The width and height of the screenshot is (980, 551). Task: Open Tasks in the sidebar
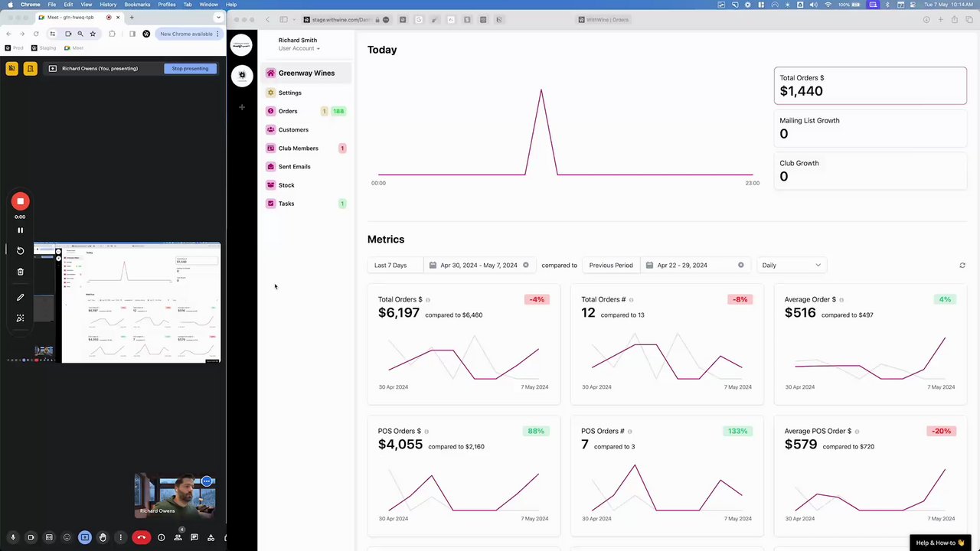tap(286, 204)
